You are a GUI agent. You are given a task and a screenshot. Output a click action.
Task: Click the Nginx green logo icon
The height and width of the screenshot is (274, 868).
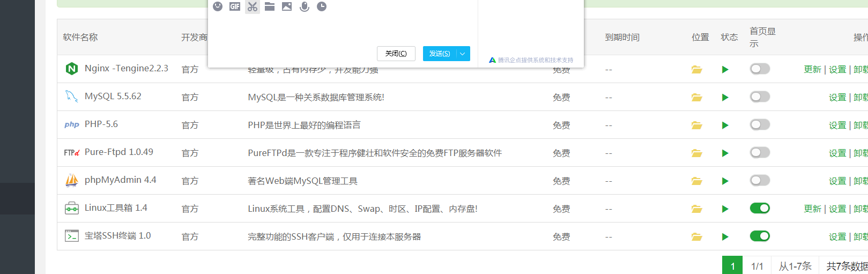[72, 69]
